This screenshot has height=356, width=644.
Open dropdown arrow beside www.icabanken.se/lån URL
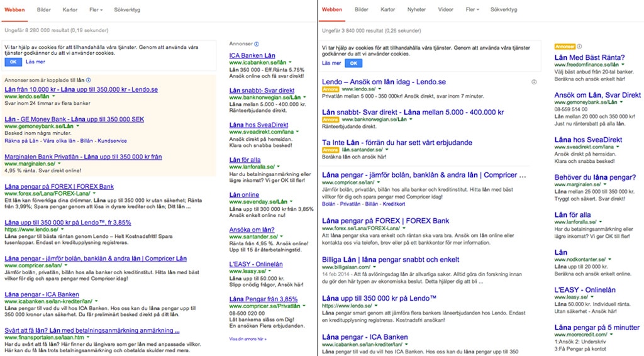(x=291, y=62)
